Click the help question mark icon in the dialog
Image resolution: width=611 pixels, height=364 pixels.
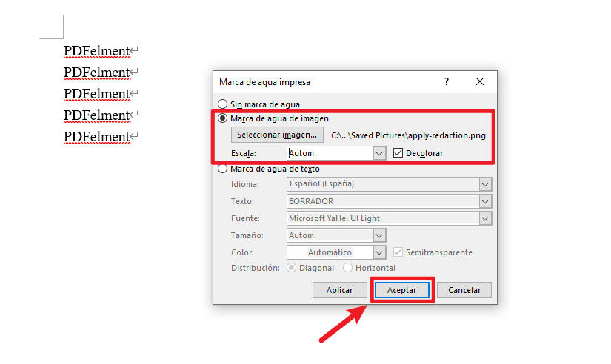(x=447, y=81)
